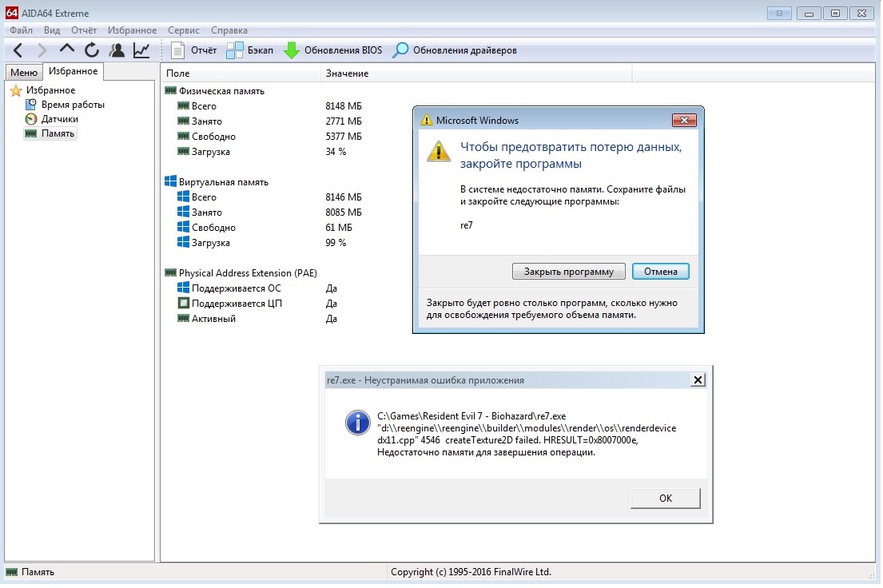Click Отмена in the Microsoft Windows dialog
Viewport: 883px width, 588px height.
point(661,272)
